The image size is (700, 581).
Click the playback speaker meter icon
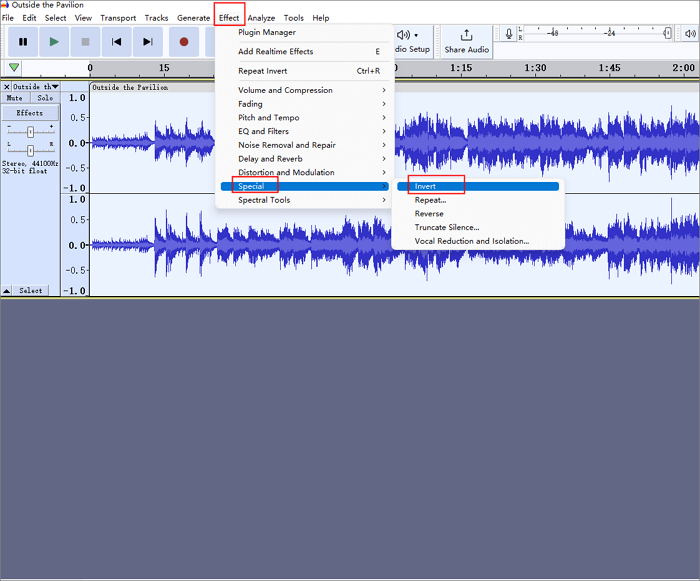(690, 34)
